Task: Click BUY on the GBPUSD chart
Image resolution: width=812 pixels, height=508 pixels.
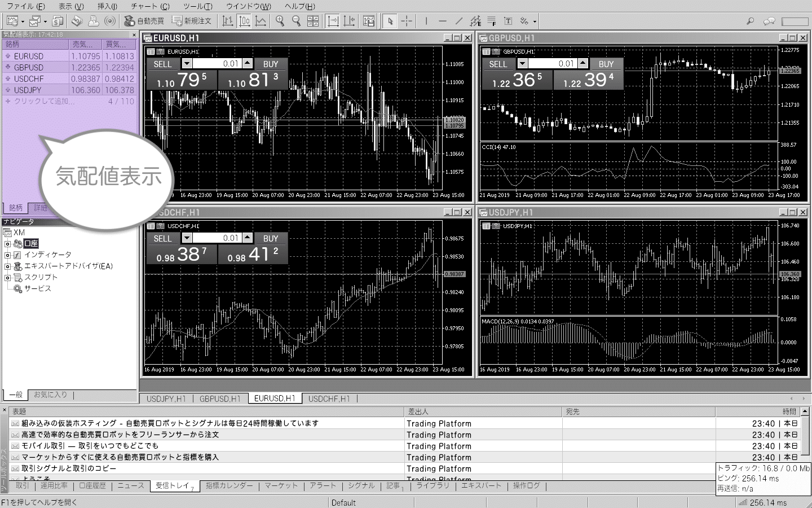Action: [606, 64]
